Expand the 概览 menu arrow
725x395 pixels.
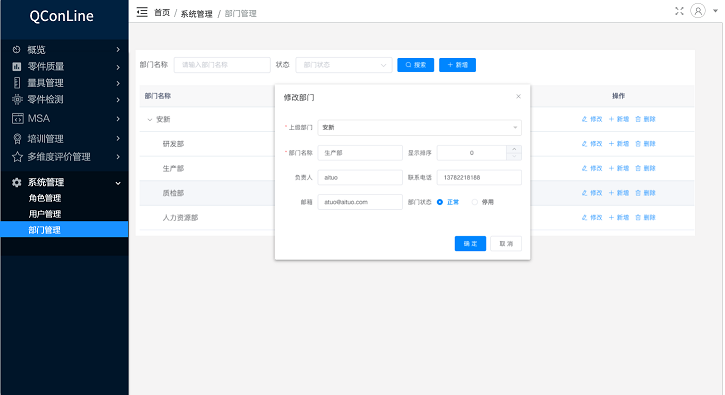click(118, 49)
